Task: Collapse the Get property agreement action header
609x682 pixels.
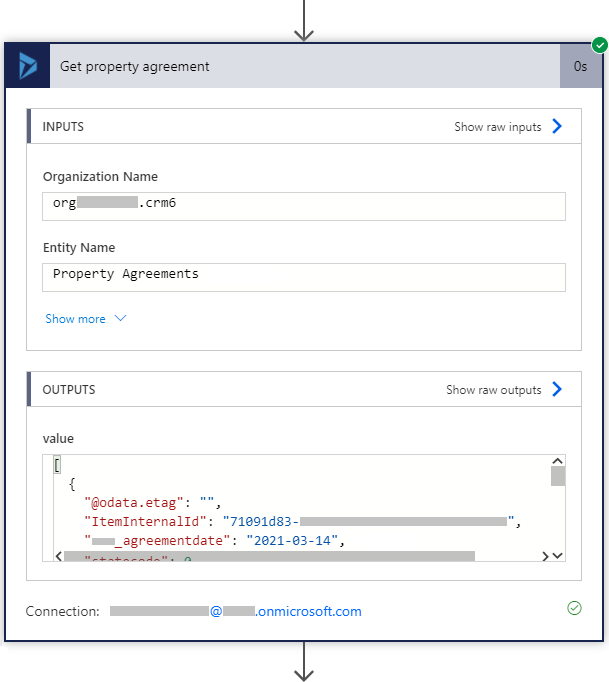Action: pos(300,66)
